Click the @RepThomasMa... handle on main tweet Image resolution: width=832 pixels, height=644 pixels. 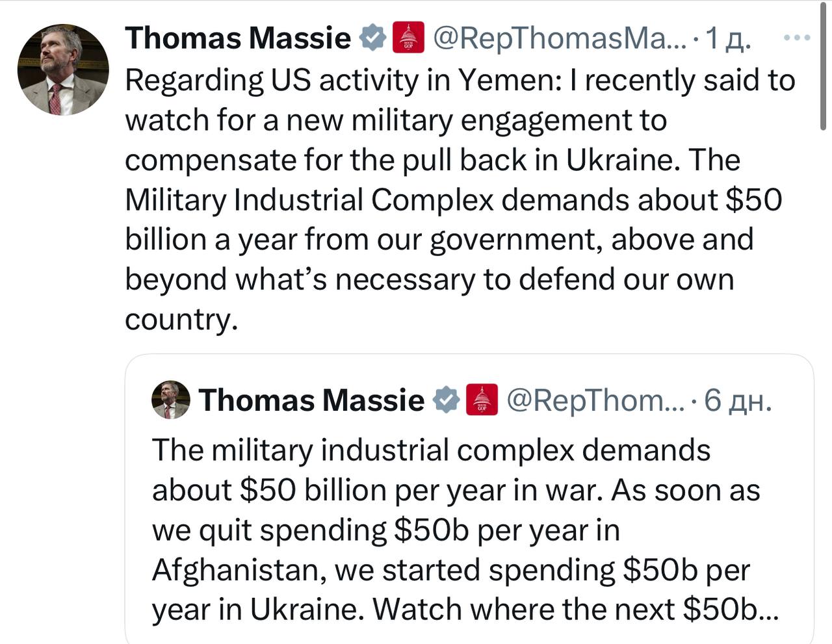pos(559,38)
